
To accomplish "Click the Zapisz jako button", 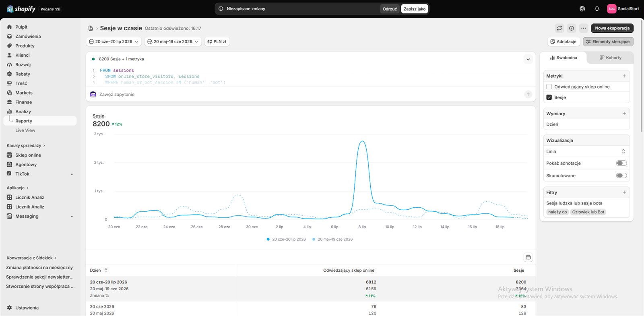I will click(415, 9).
